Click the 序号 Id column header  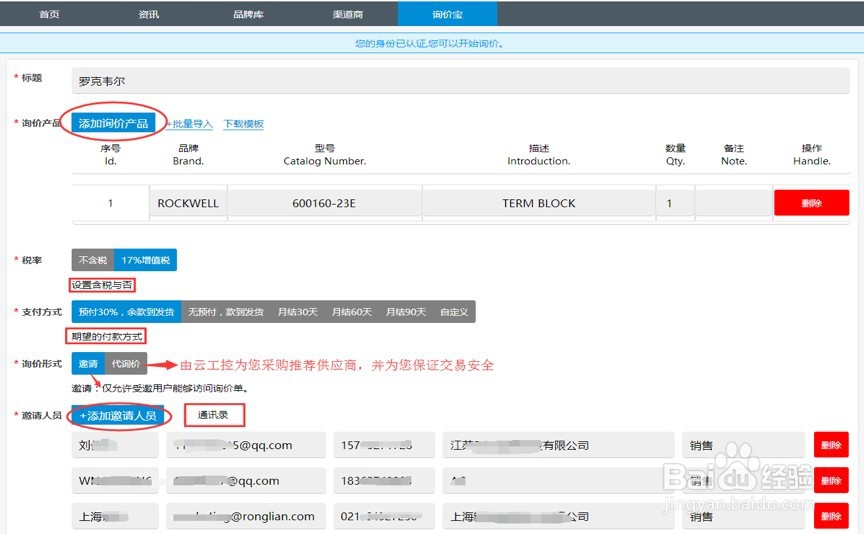[111, 155]
